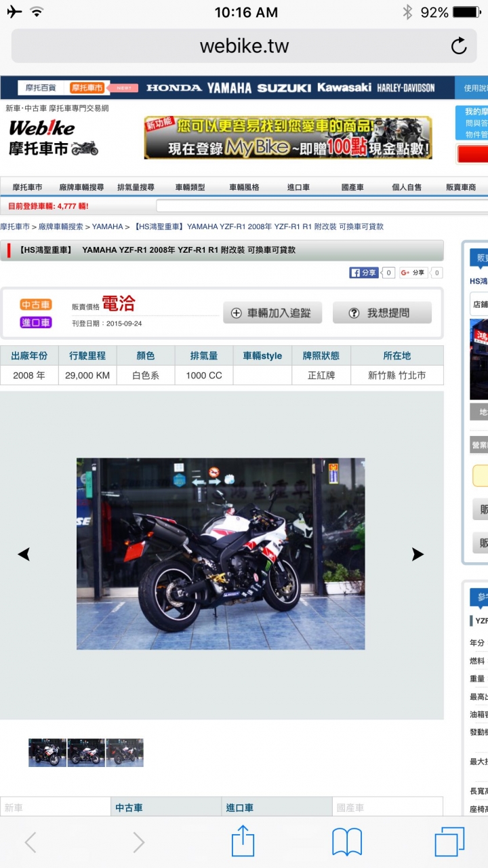488x868 pixels.
Task: Click the 使用說明 link in header
Action: click(x=475, y=88)
